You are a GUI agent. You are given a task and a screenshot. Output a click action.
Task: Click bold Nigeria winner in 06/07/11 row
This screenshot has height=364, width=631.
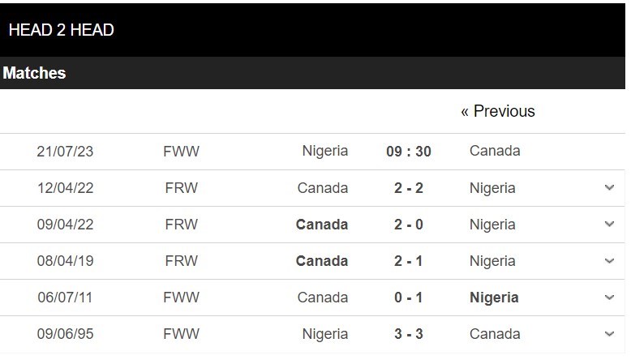click(494, 298)
